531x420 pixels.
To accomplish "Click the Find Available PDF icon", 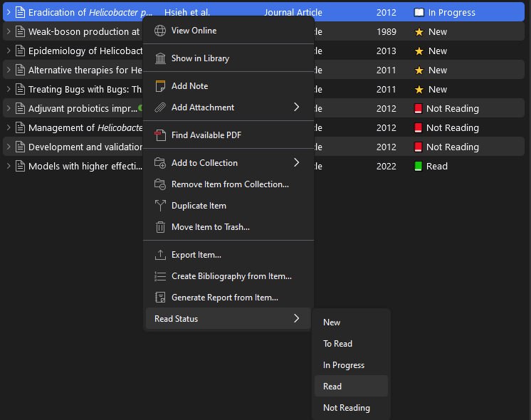I will coord(160,135).
